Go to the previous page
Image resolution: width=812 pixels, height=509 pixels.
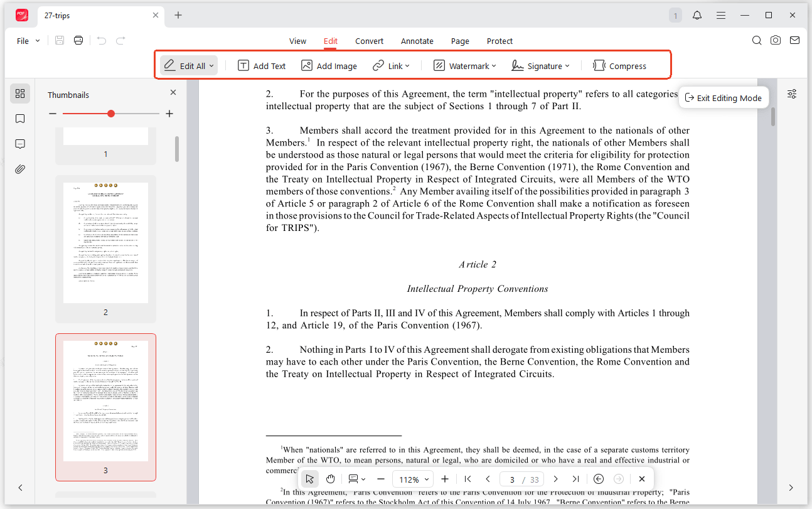[488, 479]
